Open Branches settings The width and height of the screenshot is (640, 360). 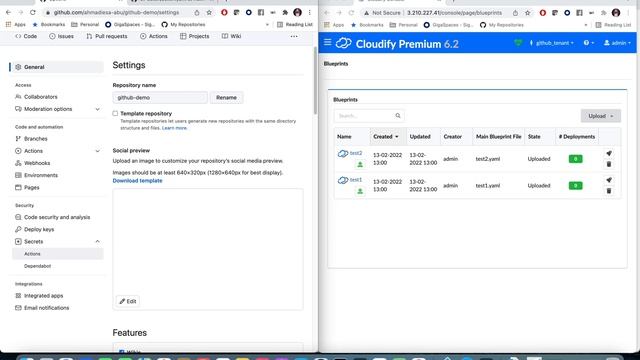(x=36, y=139)
